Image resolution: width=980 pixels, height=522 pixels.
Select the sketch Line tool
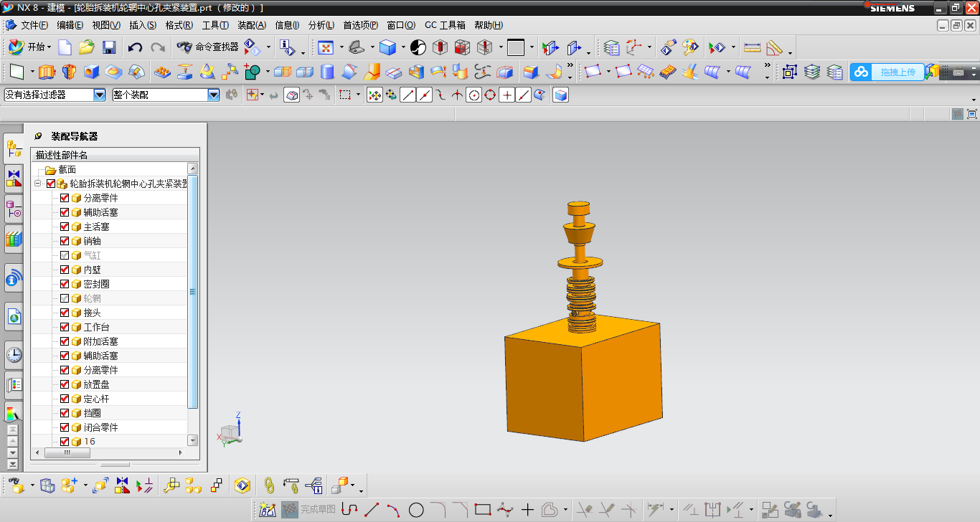coord(372,510)
